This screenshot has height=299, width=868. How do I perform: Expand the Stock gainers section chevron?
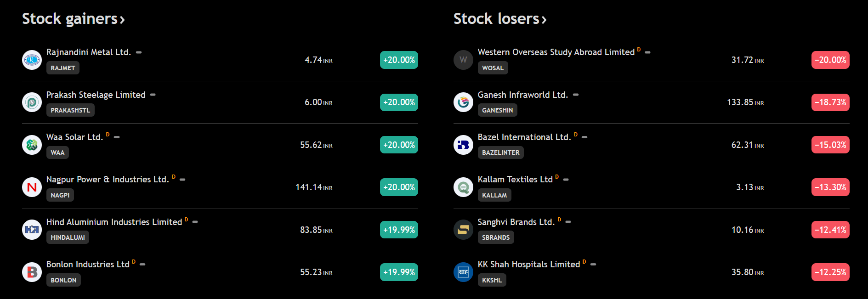point(122,20)
